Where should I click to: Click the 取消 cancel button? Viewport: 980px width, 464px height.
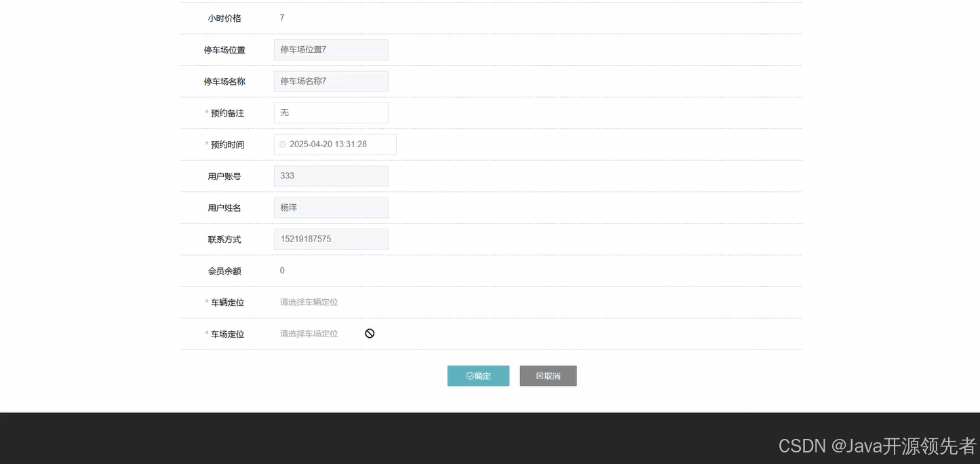point(548,376)
